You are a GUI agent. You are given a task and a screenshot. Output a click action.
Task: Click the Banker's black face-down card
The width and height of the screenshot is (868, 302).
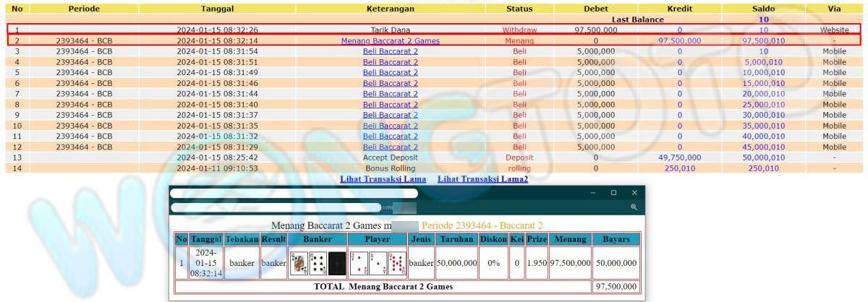tap(337, 263)
